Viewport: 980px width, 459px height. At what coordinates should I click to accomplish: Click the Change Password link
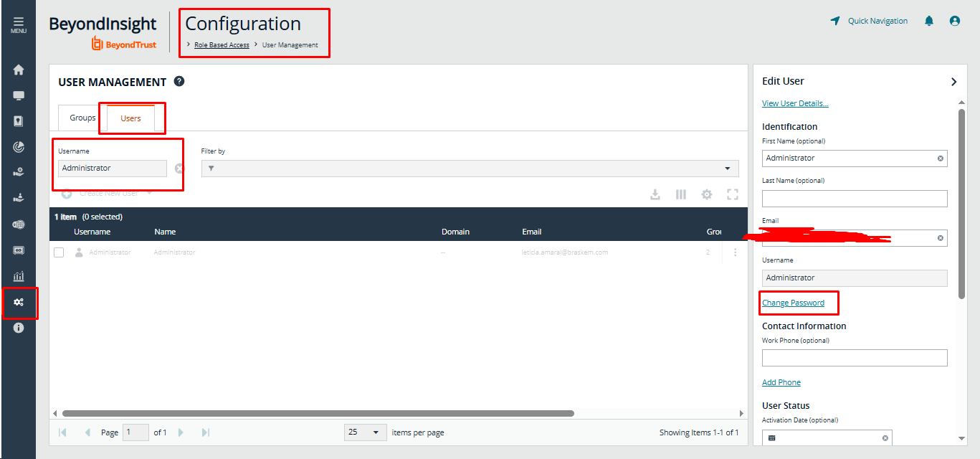[793, 303]
